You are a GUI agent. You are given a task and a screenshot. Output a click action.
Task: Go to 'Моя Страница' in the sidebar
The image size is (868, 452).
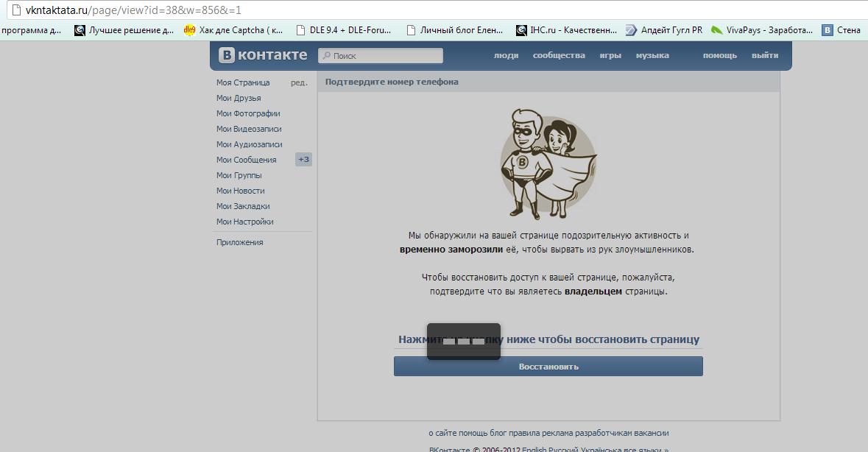click(243, 82)
